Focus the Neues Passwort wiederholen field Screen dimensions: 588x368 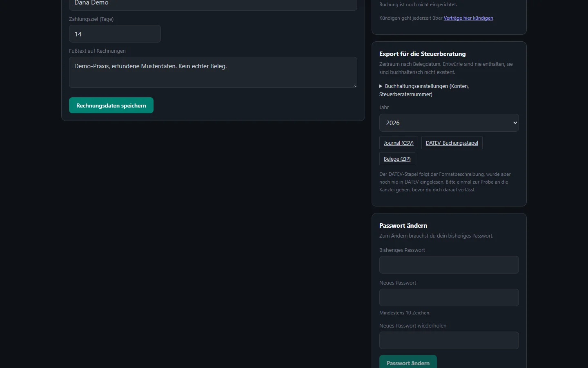[449, 341]
